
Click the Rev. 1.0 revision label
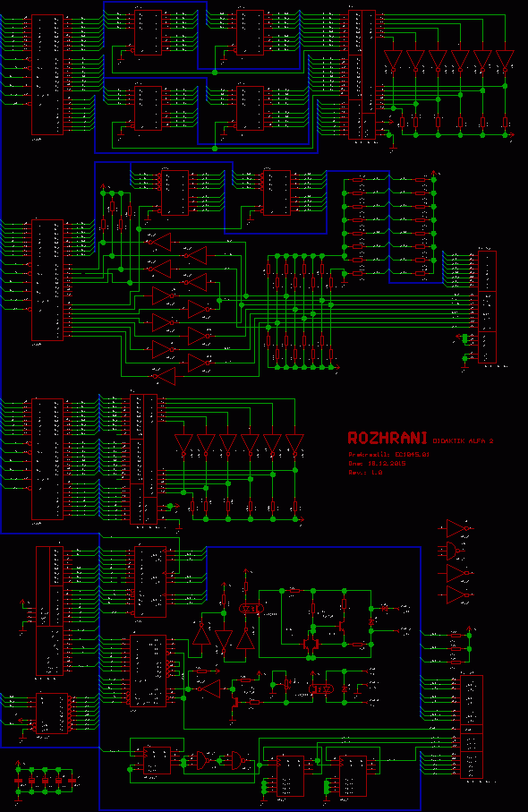pyautogui.click(x=365, y=473)
